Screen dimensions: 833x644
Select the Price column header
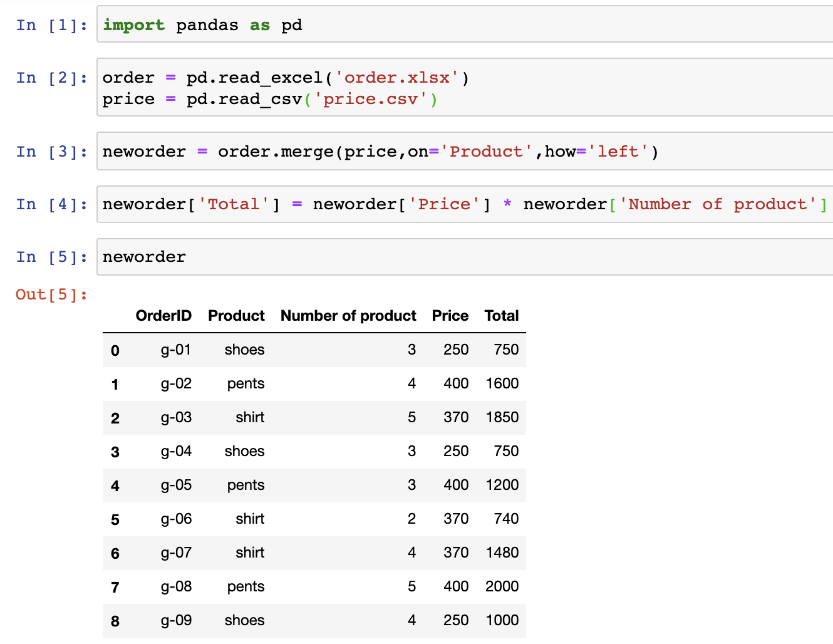(x=450, y=316)
